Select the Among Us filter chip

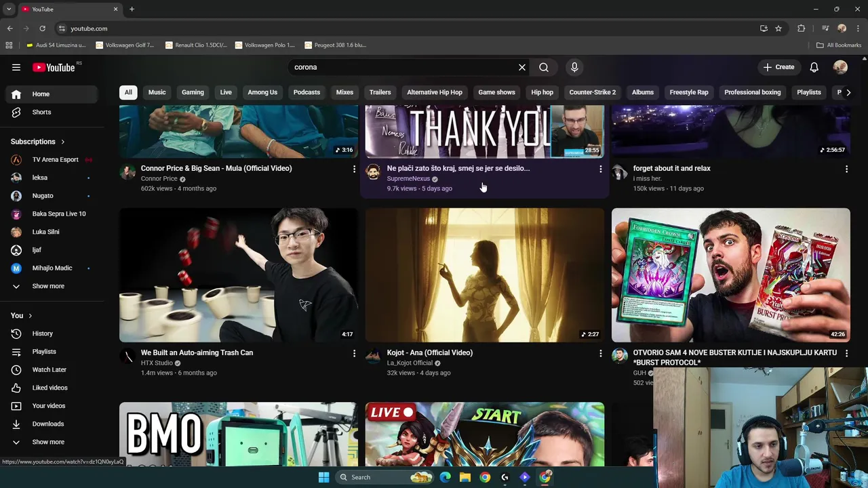(262, 92)
